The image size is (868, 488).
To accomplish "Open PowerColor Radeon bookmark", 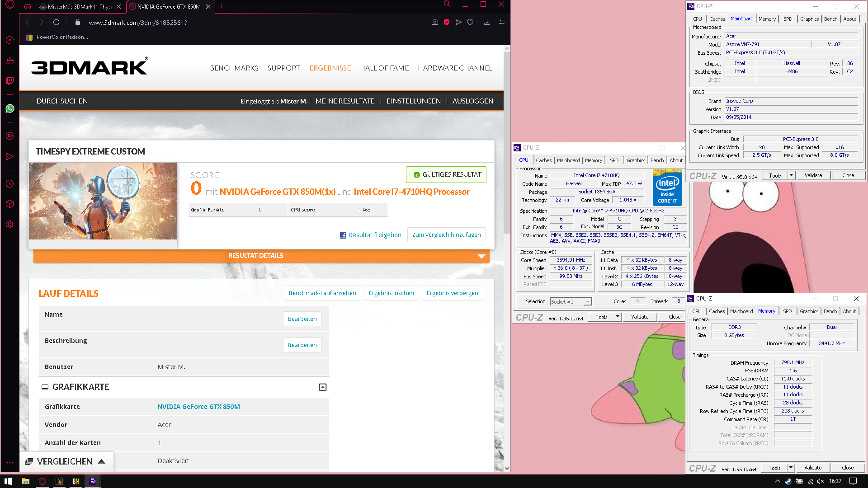I will tap(57, 37).
